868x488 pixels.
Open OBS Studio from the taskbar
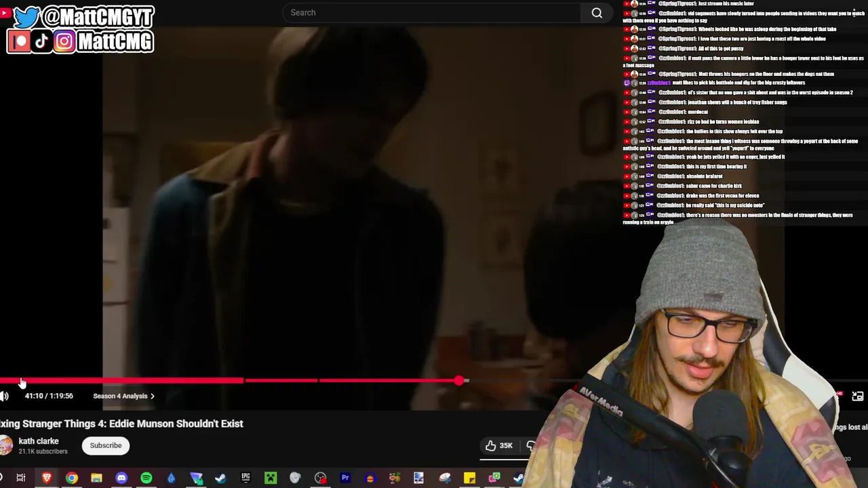coord(320,479)
